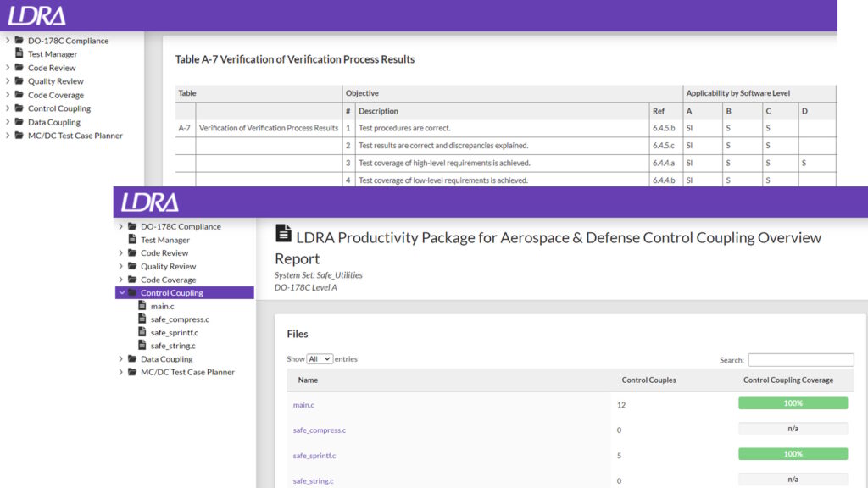Click safe_string.c file icon in the tree

(x=142, y=346)
